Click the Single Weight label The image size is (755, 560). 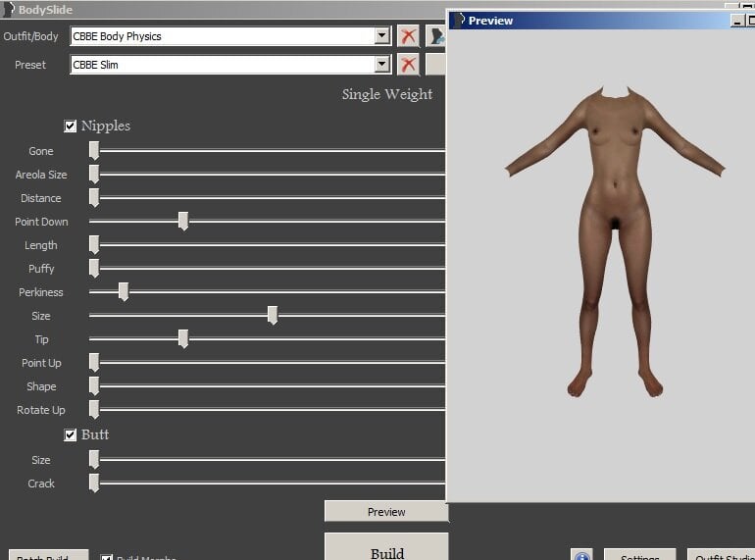[387, 94]
